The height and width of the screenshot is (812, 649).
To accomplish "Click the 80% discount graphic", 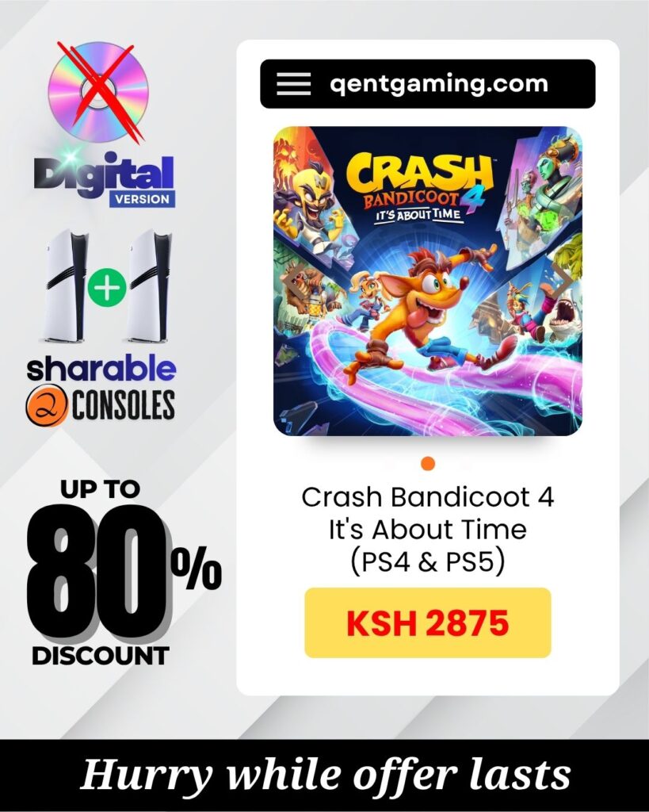I will [124, 573].
